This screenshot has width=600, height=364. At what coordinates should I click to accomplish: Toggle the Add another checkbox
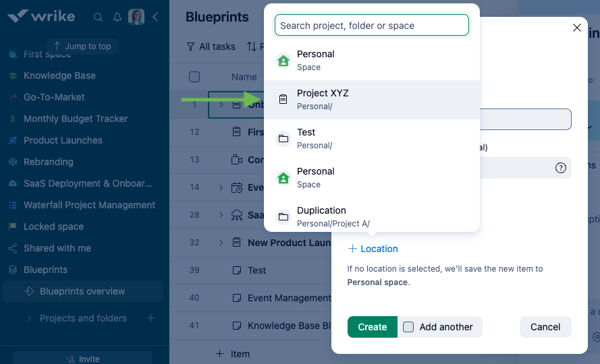click(x=408, y=327)
